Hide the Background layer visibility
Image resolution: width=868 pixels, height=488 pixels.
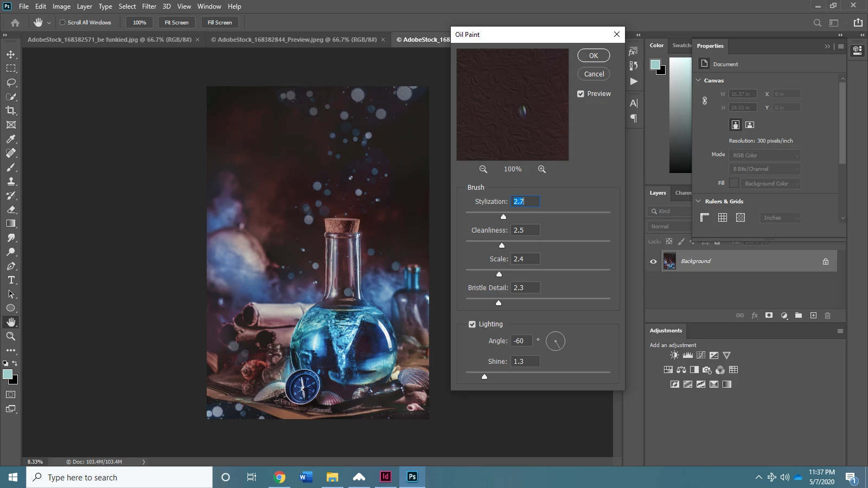[653, 261]
